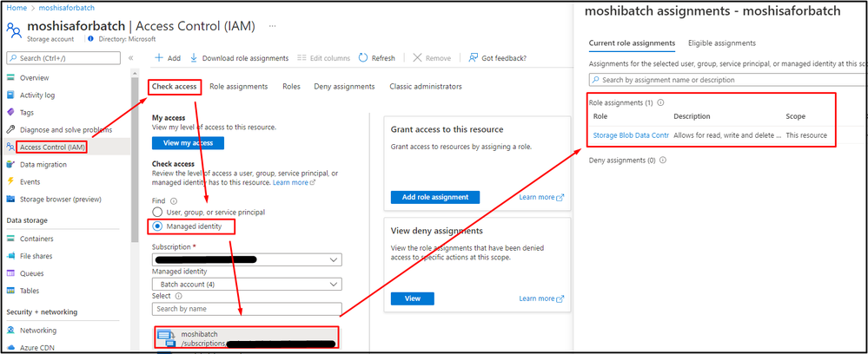The image size is (868, 354).
Task: Open the Events lightning icon
Action: coord(10,181)
